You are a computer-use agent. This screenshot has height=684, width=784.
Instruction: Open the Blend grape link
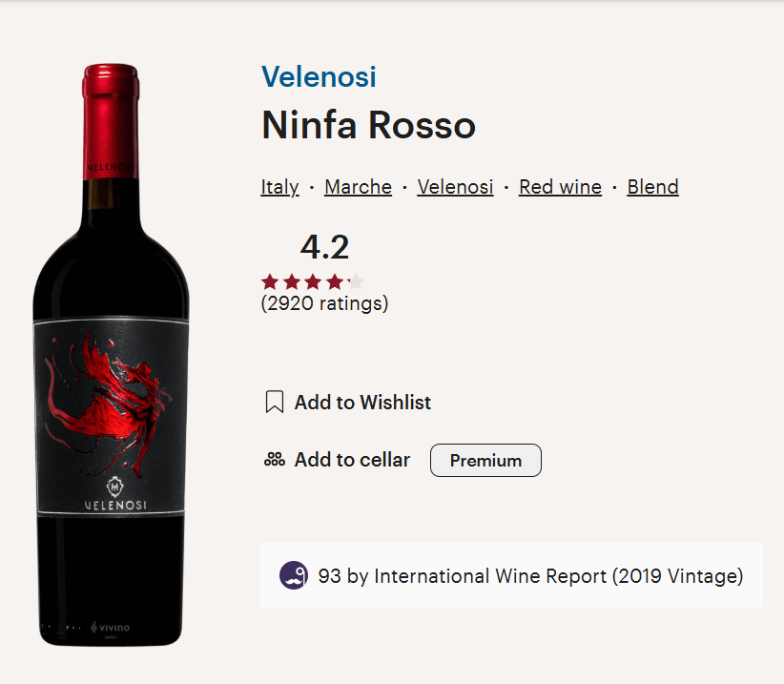pos(652,187)
